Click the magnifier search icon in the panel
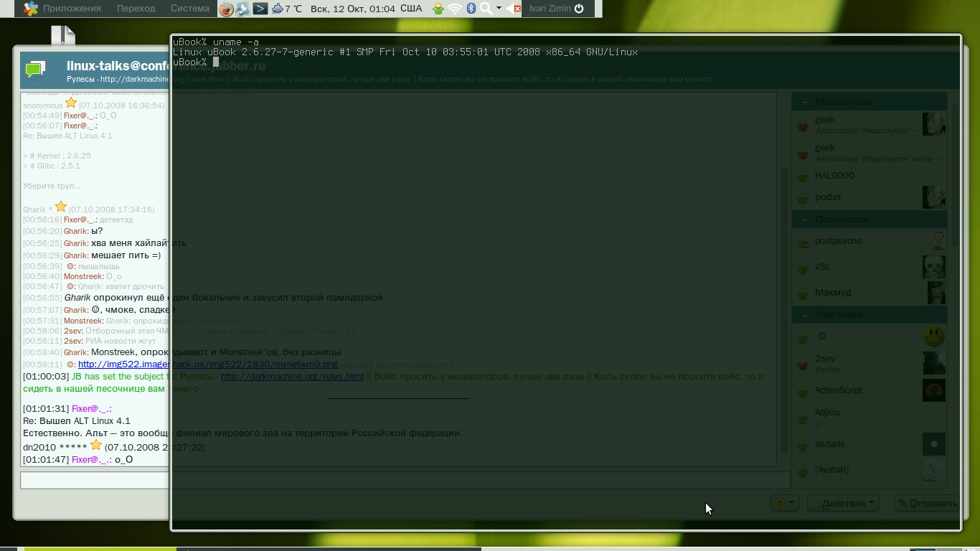Image resolution: width=980 pixels, height=551 pixels. pos(486,9)
